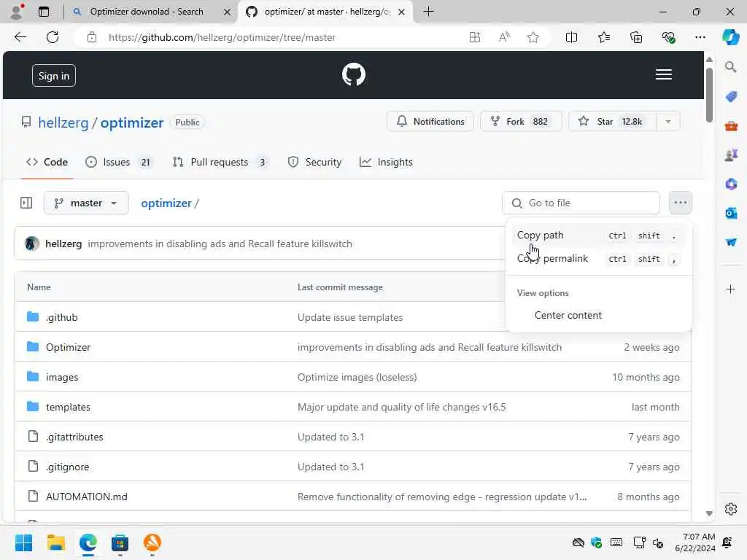
Task: Click the Notifications bell button
Action: [x=430, y=122]
